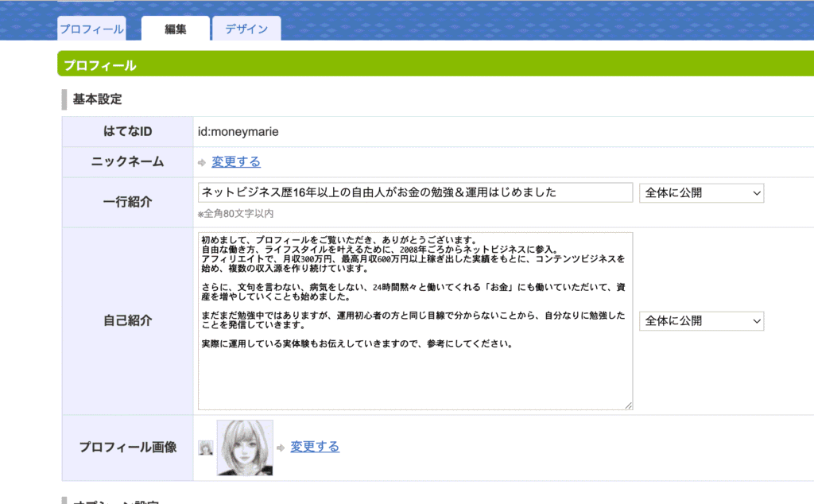Image resolution: width=814 pixels, height=504 pixels.
Task: Expand the privacy selector next to self-introduction box
Action: (701, 321)
